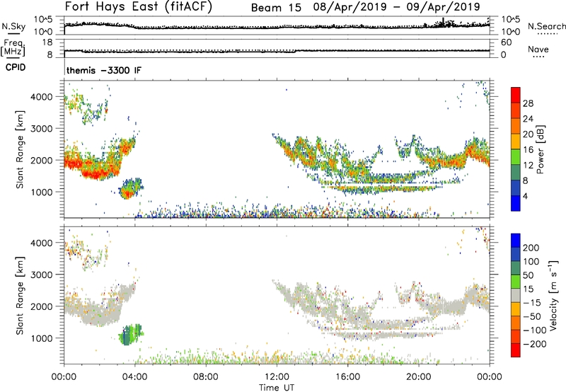Click the '12:00' time axis tick label

tap(277, 377)
